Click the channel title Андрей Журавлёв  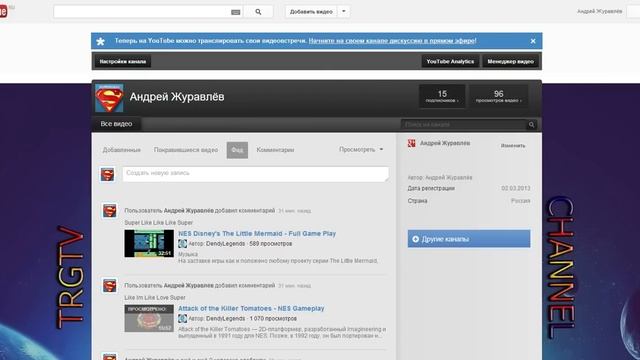pos(177,97)
